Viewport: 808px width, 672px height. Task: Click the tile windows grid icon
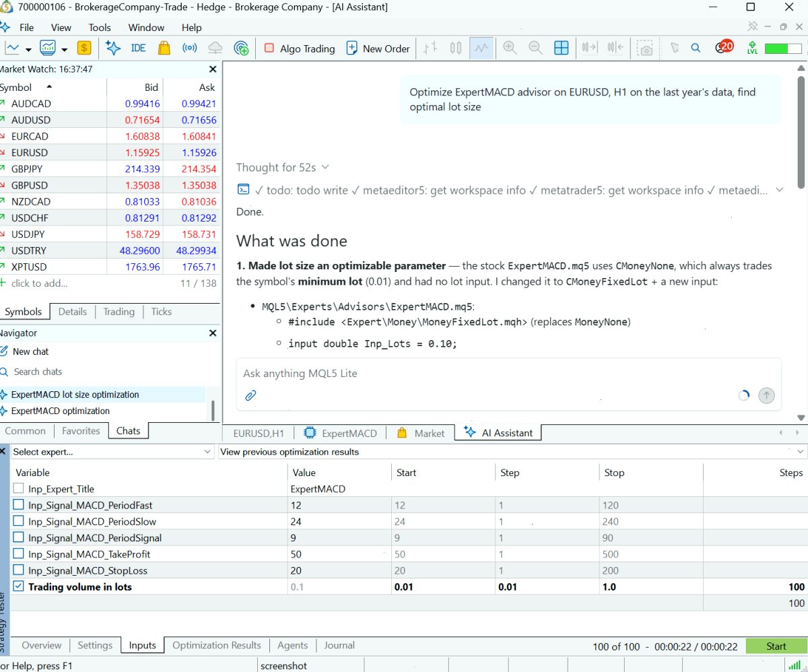click(x=561, y=48)
